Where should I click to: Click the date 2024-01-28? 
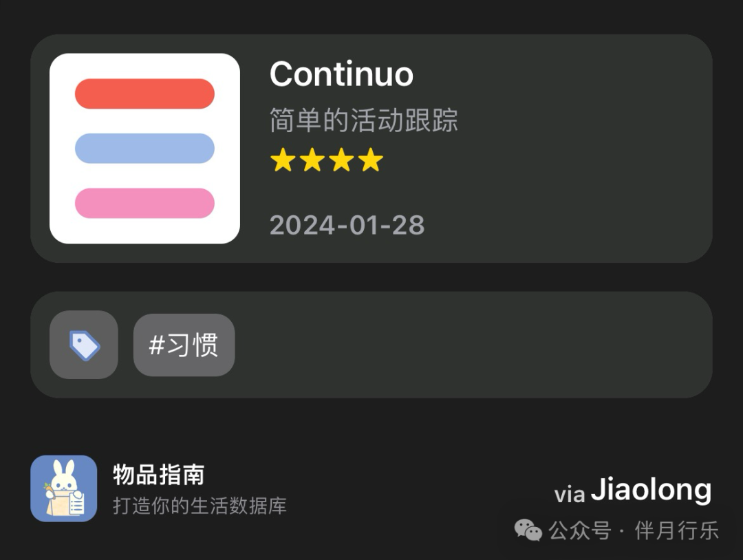tap(347, 225)
